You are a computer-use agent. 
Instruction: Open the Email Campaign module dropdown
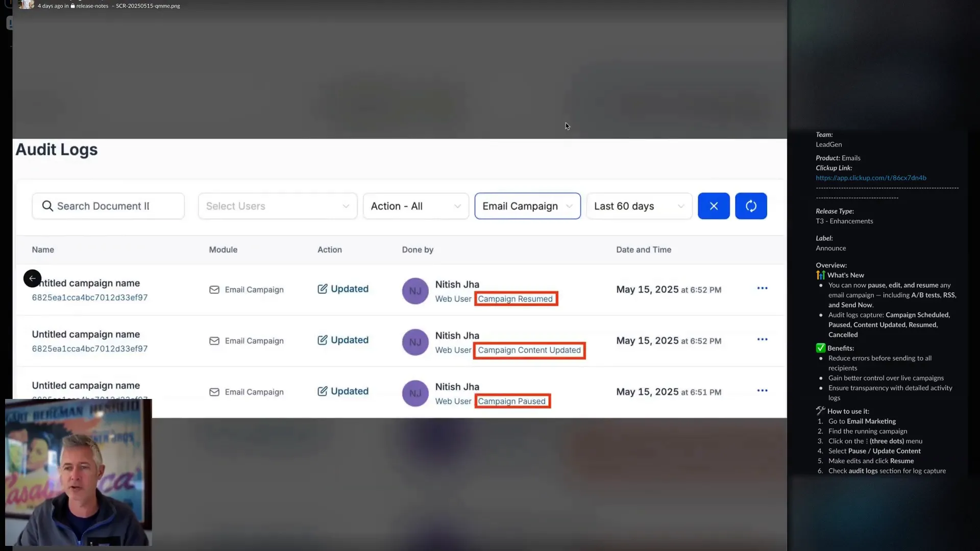click(528, 206)
